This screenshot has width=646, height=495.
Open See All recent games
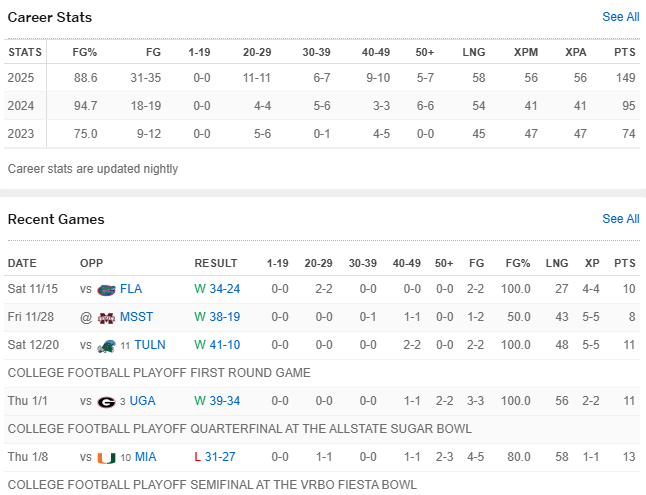(x=620, y=219)
